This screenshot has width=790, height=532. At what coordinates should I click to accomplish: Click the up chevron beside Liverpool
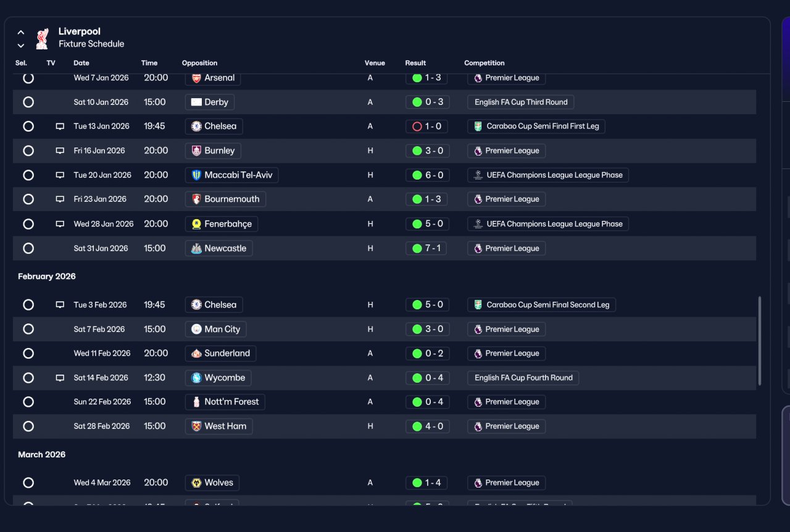(x=21, y=32)
